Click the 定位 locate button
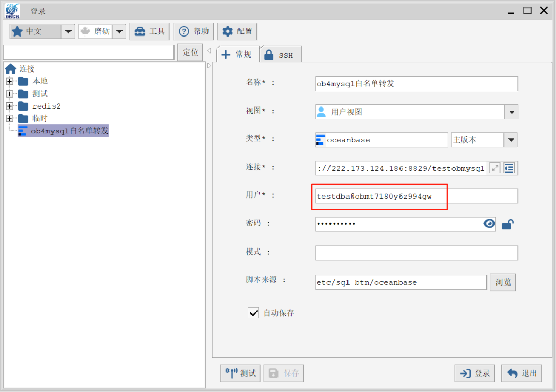 (x=190, y=52)
